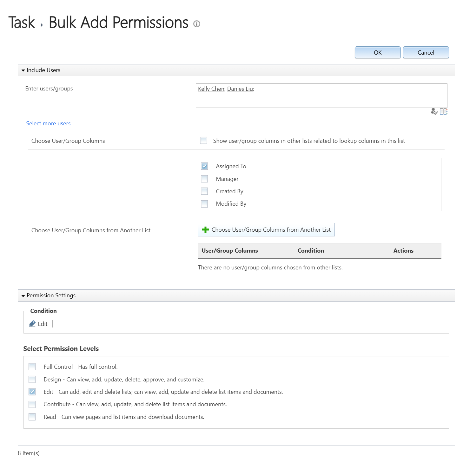Click in the users/groups input box
The image size is (476, 476).
(321, 99)
